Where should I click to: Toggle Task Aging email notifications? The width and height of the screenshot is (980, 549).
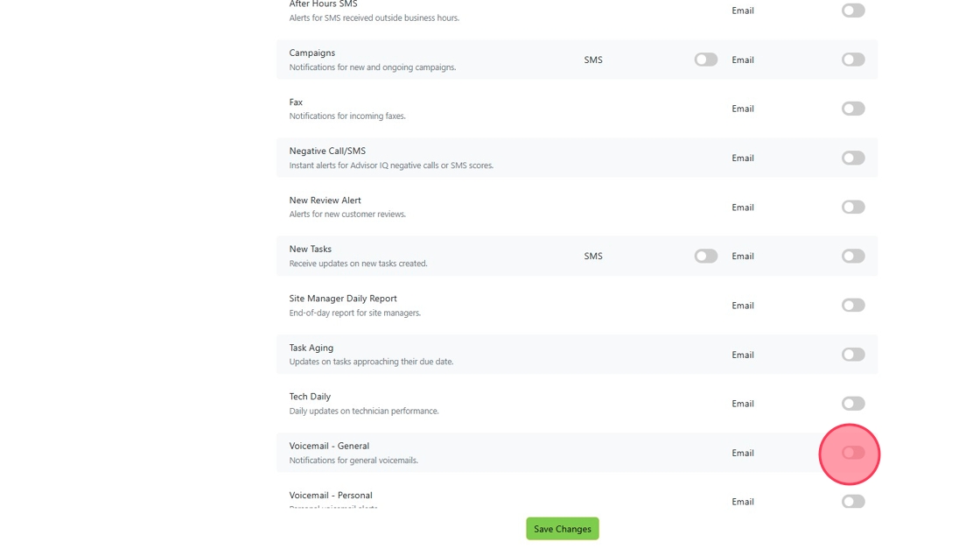point(853,355)
